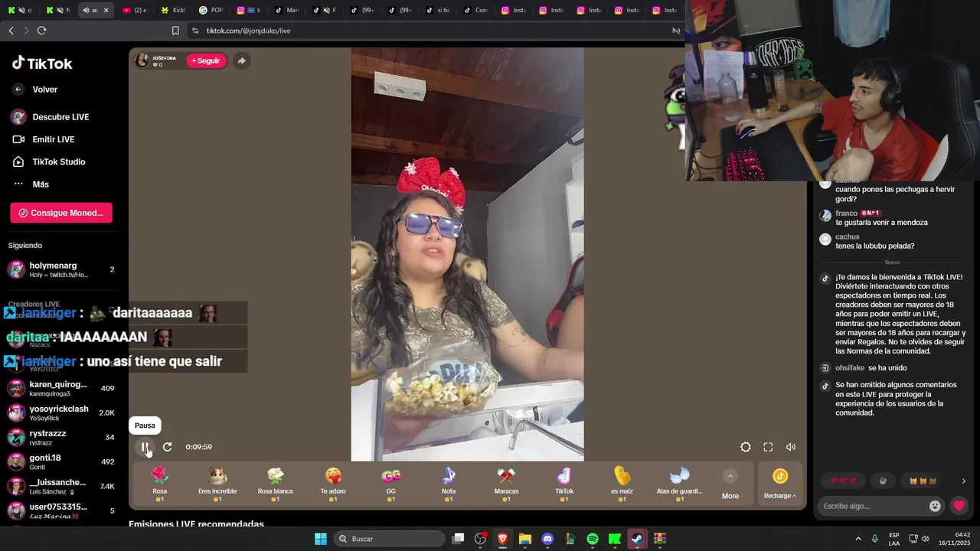Send the TikTok gift
Viewport: 980px width, 551px height.
click(x=564, y=484)
